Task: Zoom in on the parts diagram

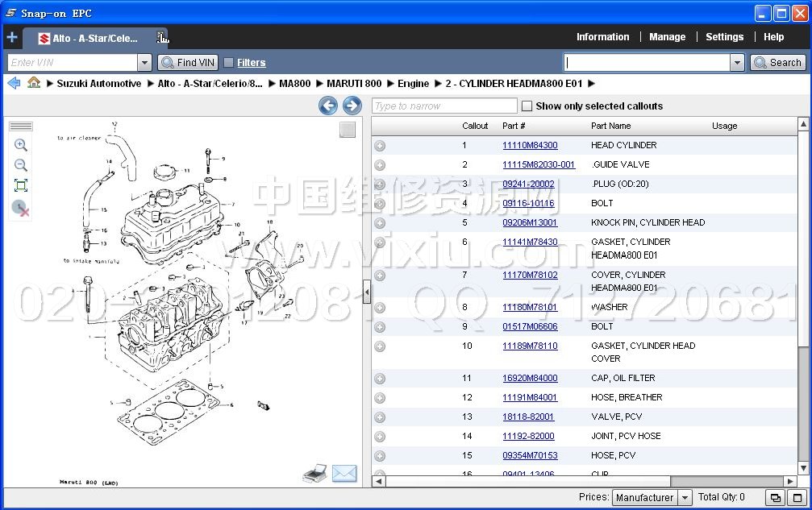Action: 21,145
